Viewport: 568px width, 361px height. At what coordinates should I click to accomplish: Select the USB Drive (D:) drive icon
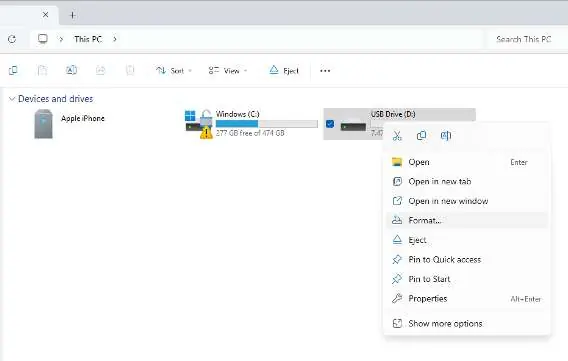pos(353,125)
